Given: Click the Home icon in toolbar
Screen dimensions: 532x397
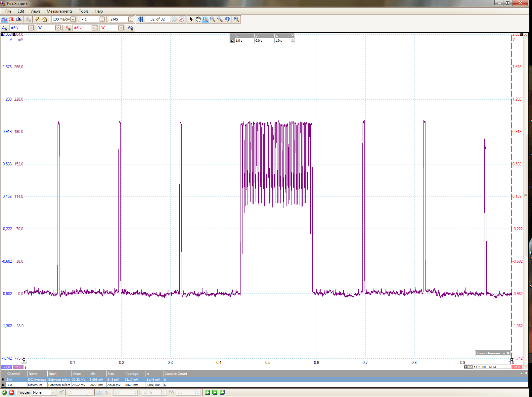Looking at the screenshot, I should pos(45,19).
